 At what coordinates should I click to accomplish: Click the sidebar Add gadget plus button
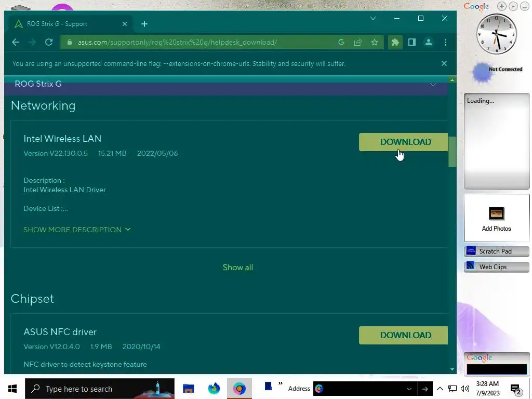502,6
